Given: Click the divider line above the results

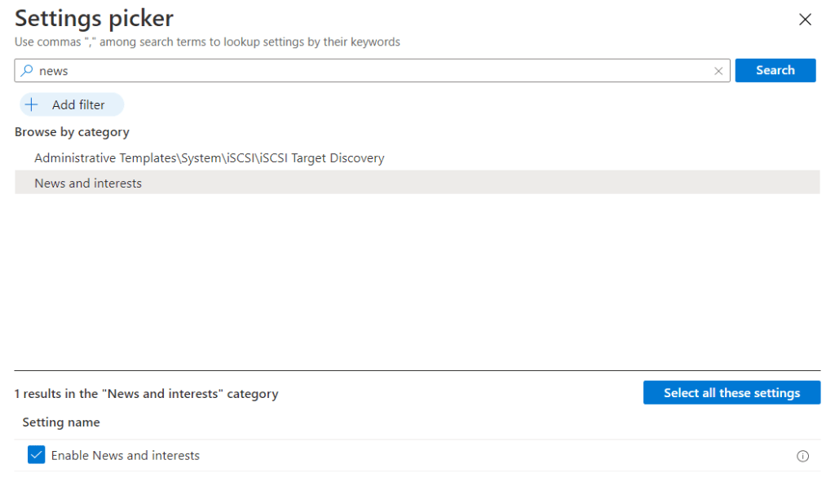Looking at the screenshot, I should [417, 371].
